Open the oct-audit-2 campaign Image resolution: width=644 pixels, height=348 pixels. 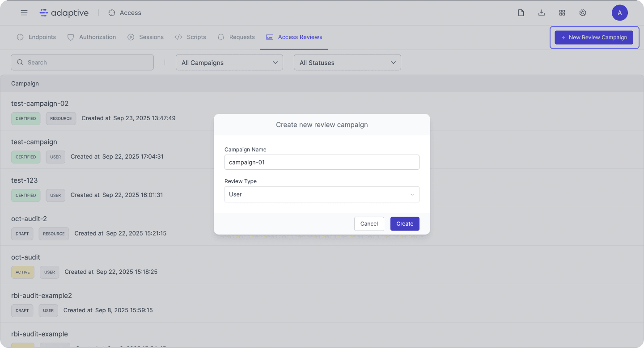(29, 219)
